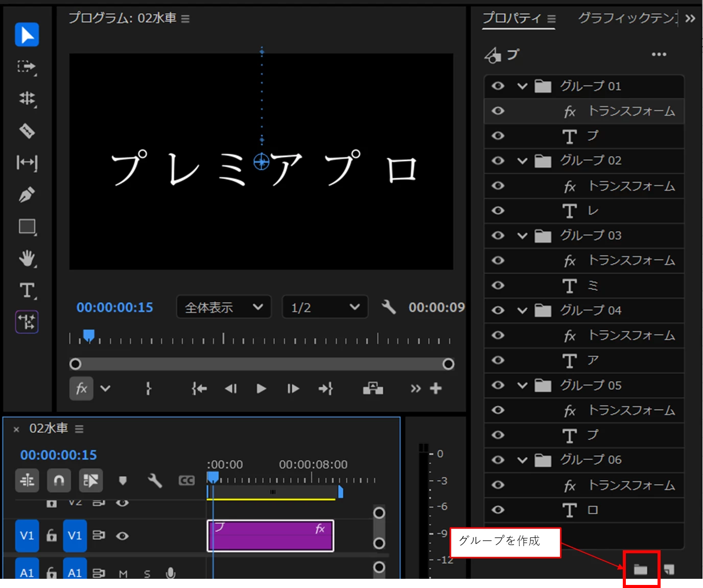Toggle A1 track voice-over microphone

[171, 573]
